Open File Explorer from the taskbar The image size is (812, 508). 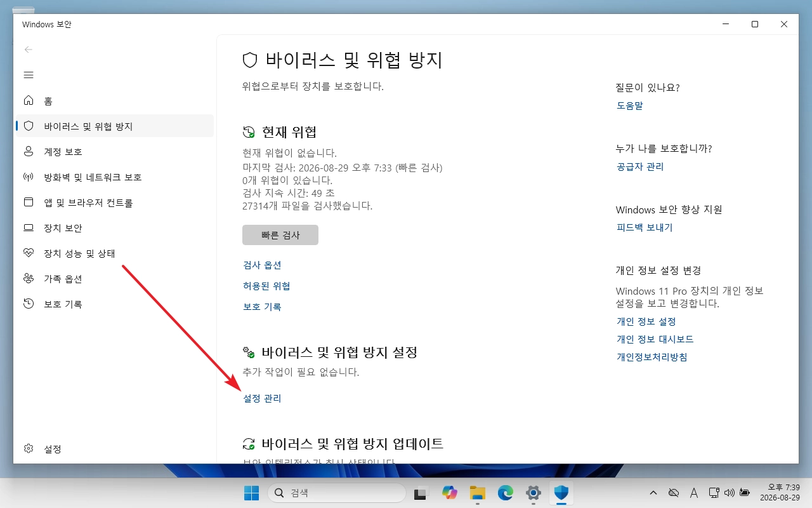pyautogui.click(x=477, y=493)
